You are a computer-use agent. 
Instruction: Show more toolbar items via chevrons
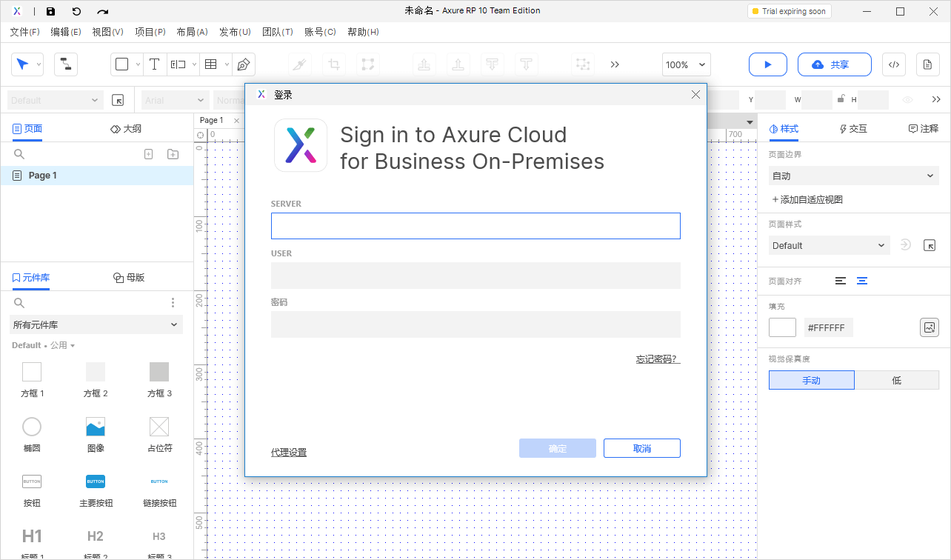(615, 64)
